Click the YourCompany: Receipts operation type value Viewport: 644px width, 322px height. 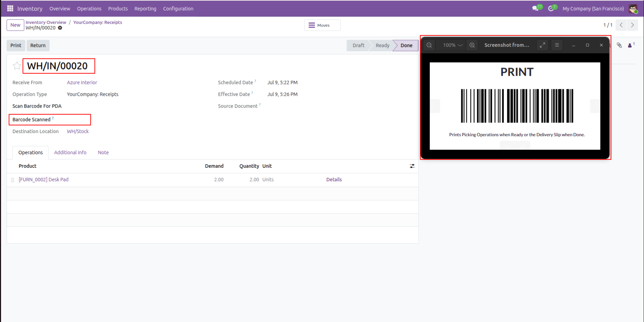[92, 94]
